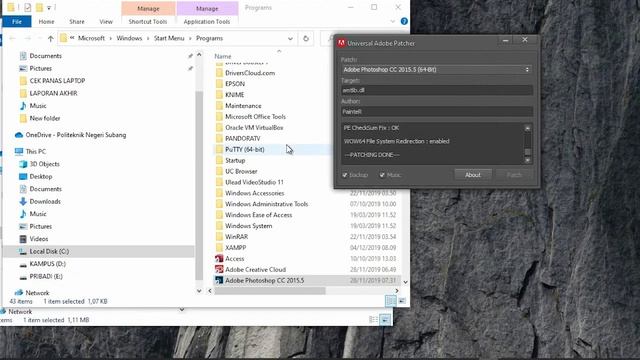Select the Windows Administrative Tools folder
This screenshot has width=640, height=360.
click(x=267, y=204)
